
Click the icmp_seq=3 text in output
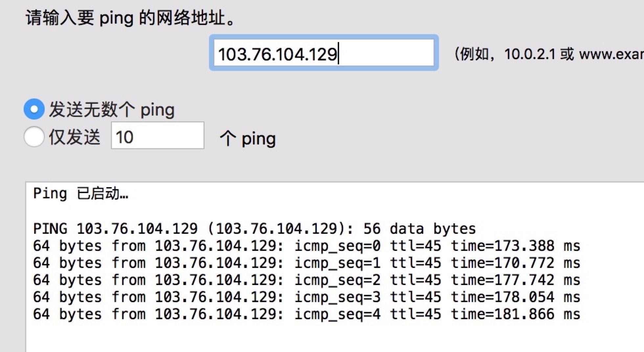[x=337, y=297]
